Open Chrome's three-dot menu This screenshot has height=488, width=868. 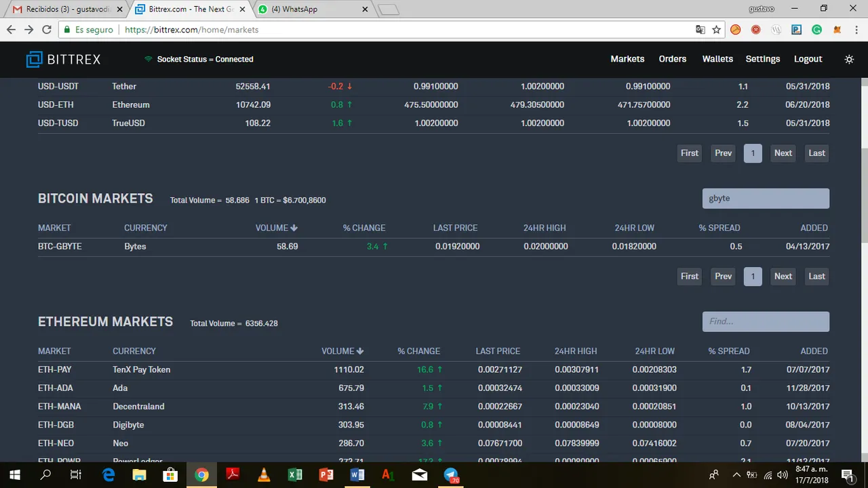click(x=856, y=30)
